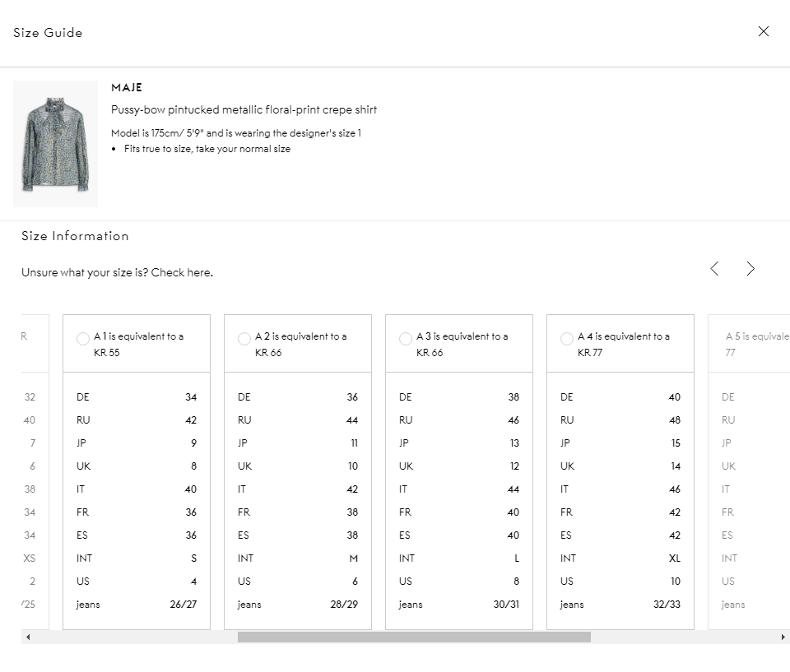Select the 'A 3 is equivalent to KR 66' radio
Screen dimensions: 790x672
pos(405,339)
